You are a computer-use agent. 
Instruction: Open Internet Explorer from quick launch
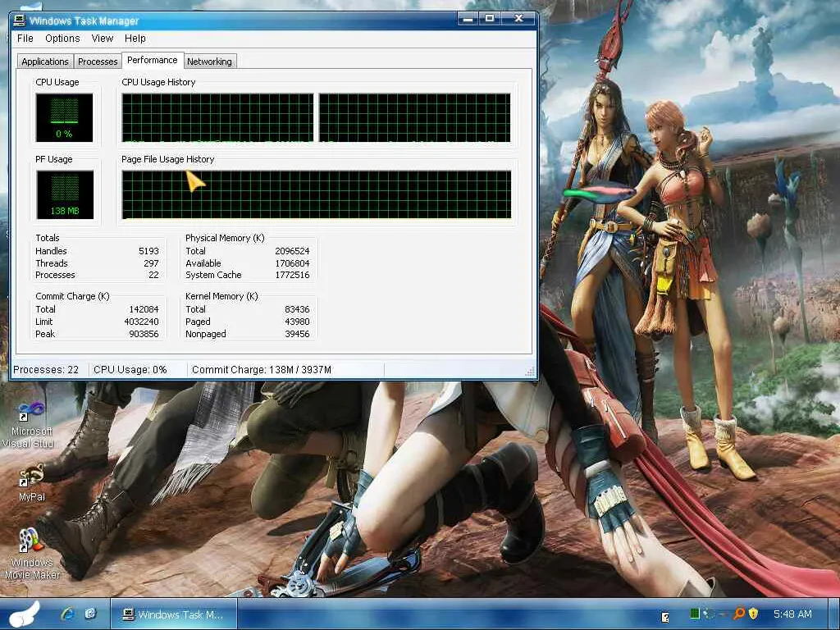[x=68, y=614]
